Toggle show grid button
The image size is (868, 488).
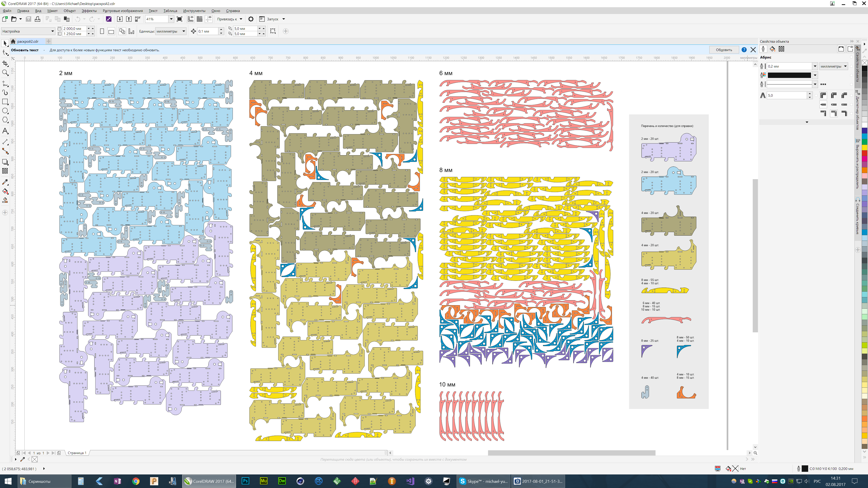(x=199, y=19)
